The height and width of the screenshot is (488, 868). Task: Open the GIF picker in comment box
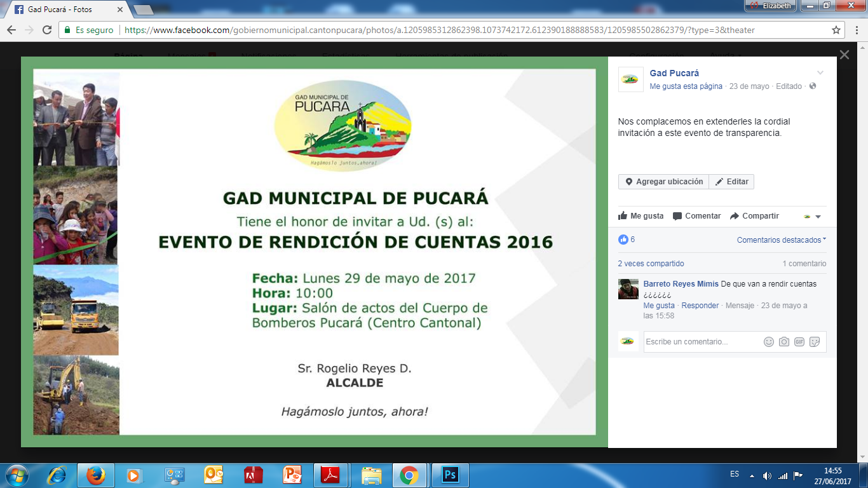(x=799, y=342)
